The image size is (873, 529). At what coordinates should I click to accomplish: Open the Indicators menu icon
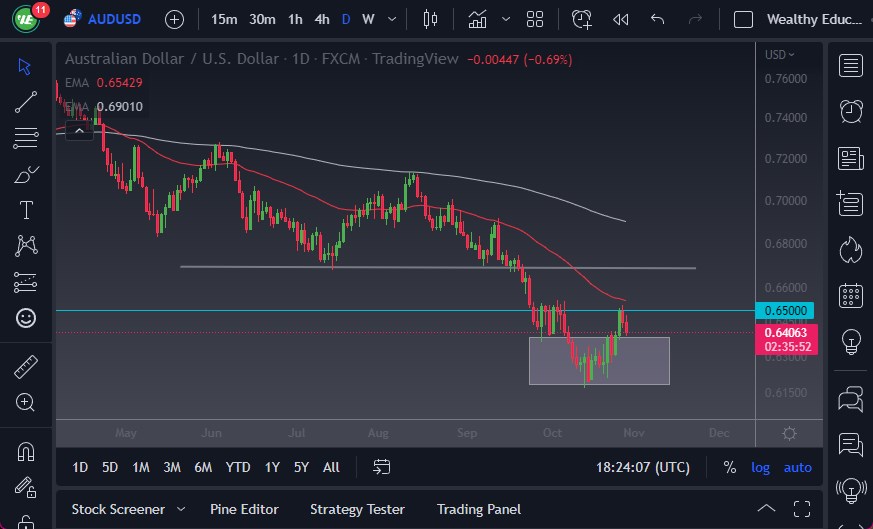tap(478, 19)
